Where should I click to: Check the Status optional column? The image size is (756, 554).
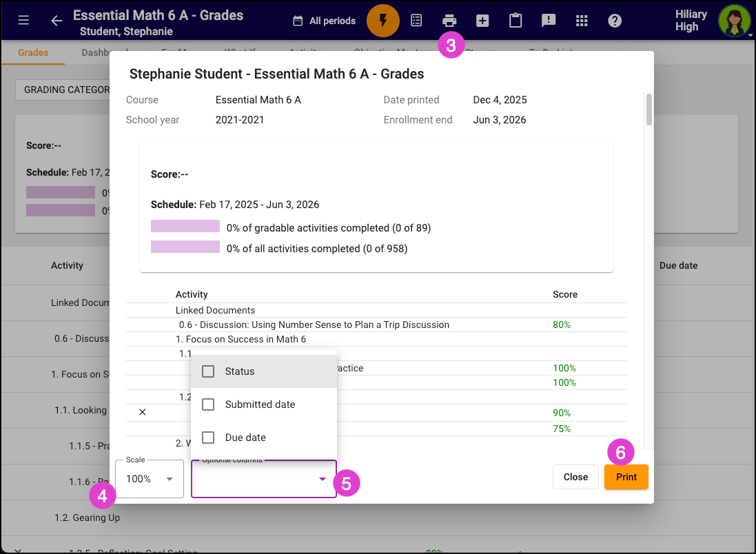coord(208,371)
